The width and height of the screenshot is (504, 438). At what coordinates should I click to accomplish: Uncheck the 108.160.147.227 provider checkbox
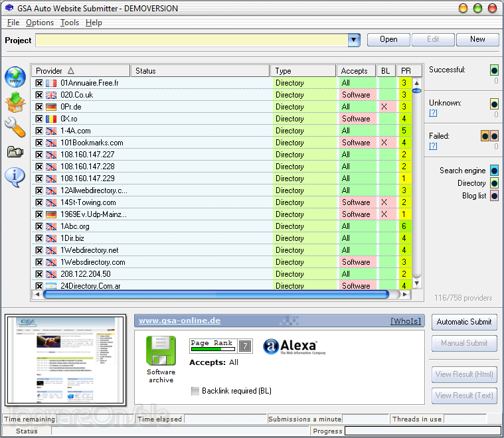pyautogui.click(x=39, y=155)
